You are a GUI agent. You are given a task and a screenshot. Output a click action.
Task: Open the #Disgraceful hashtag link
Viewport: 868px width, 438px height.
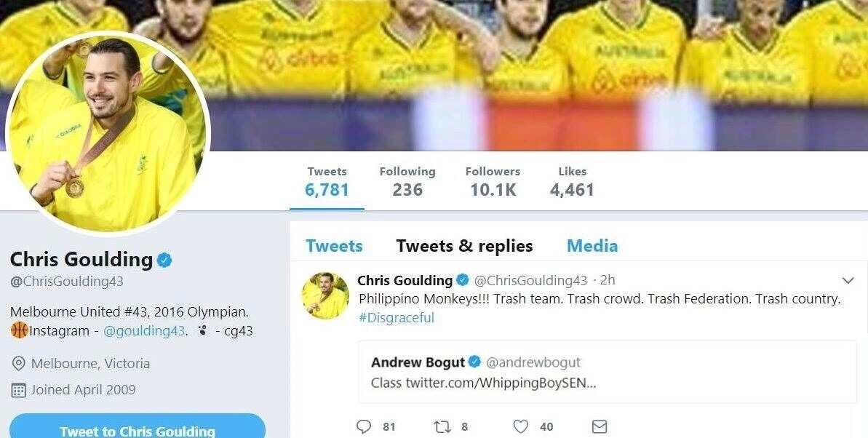(397, 318)
